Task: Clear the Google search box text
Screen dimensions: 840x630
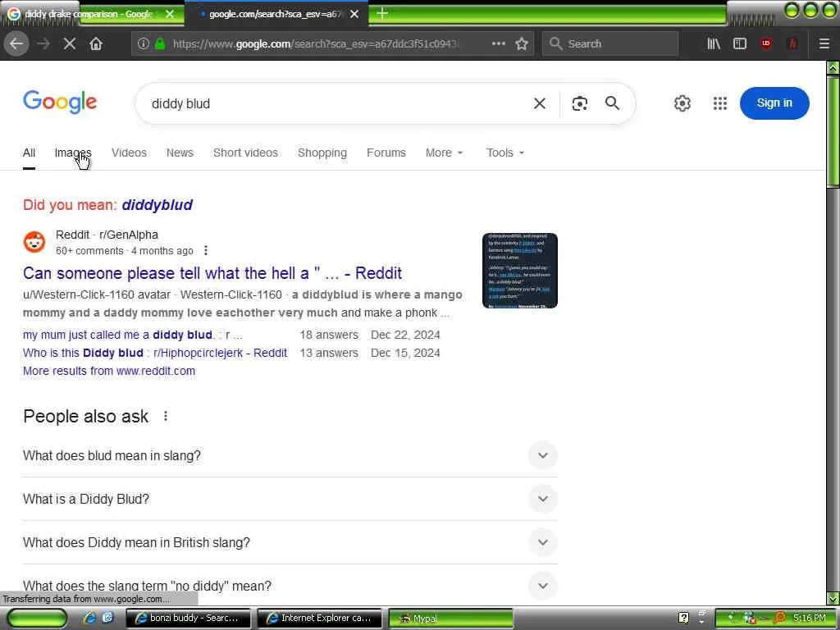Action: tap(540, 103)
